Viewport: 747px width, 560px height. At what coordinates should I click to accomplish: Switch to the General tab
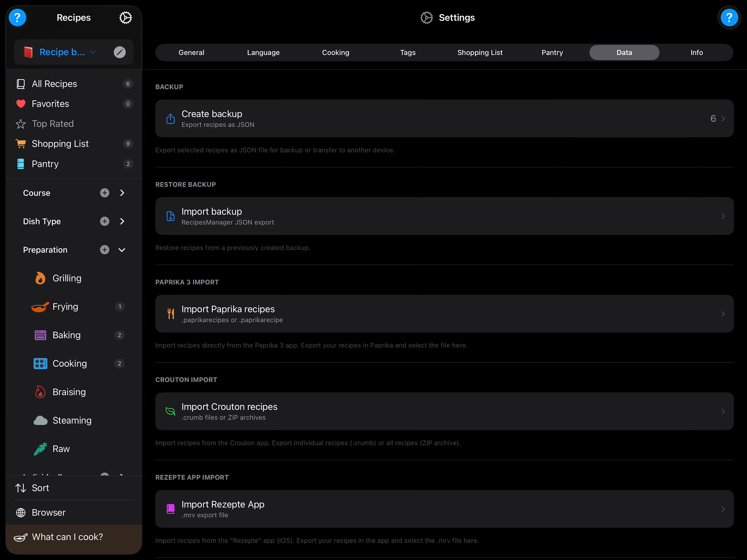[x=191, y=52]
